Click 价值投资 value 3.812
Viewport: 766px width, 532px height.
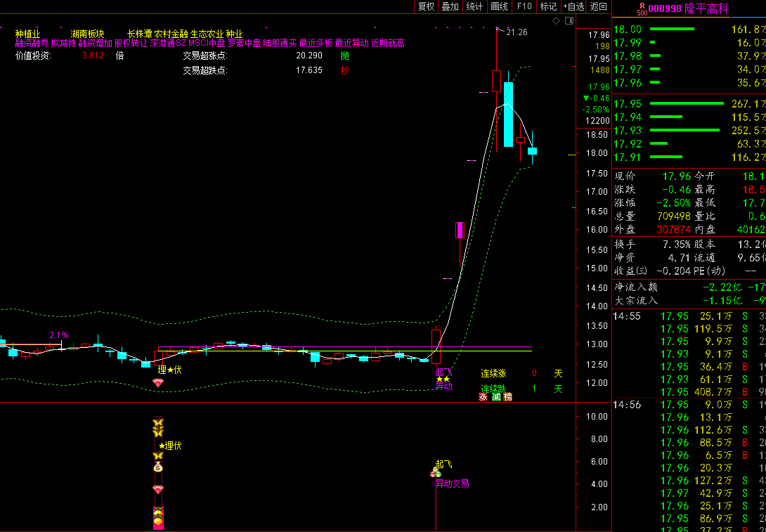(x=93, y=56)
